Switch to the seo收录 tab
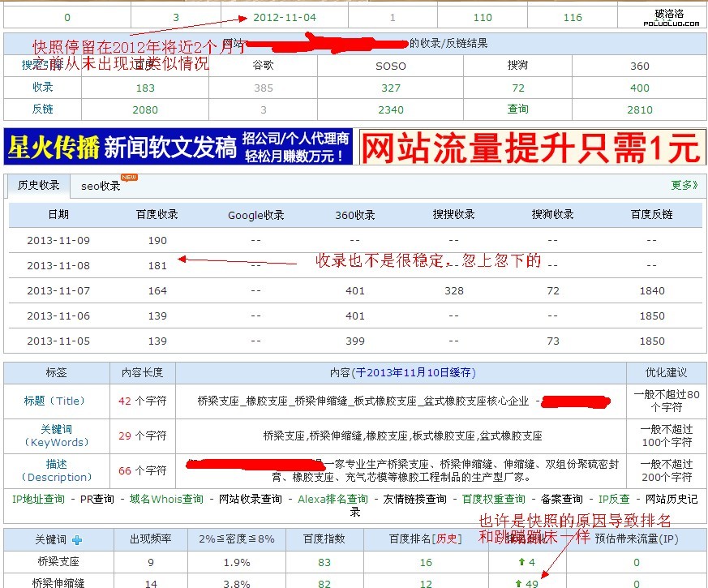 (x=101, y=187)
